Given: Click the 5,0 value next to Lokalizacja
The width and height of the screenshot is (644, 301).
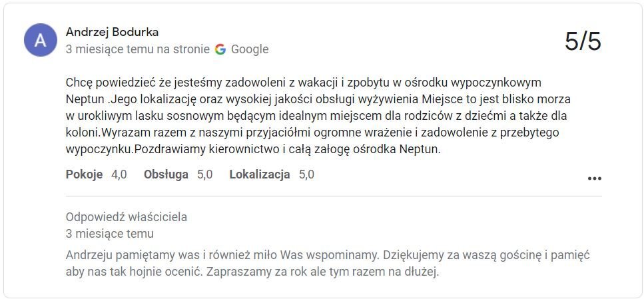Looking at the screenshot, I should pyautogui.click(x=306, y=175).
